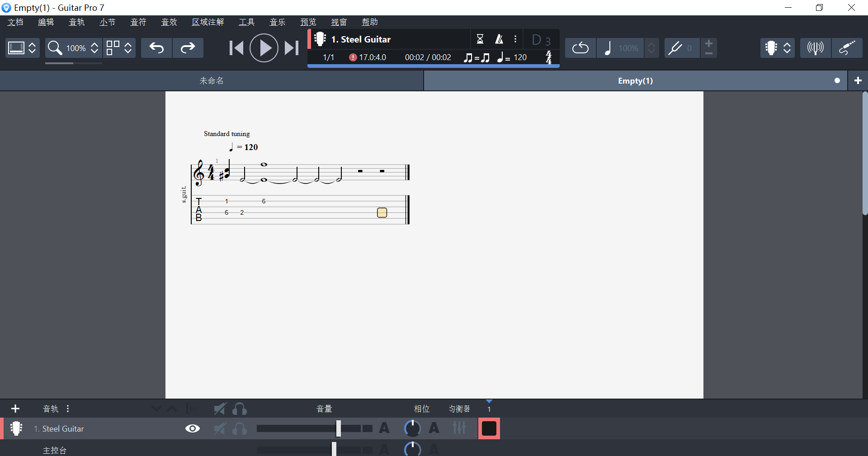
Task: Solo the Steel Guitar track with headphone icon
Action: (x=240, y=429)
